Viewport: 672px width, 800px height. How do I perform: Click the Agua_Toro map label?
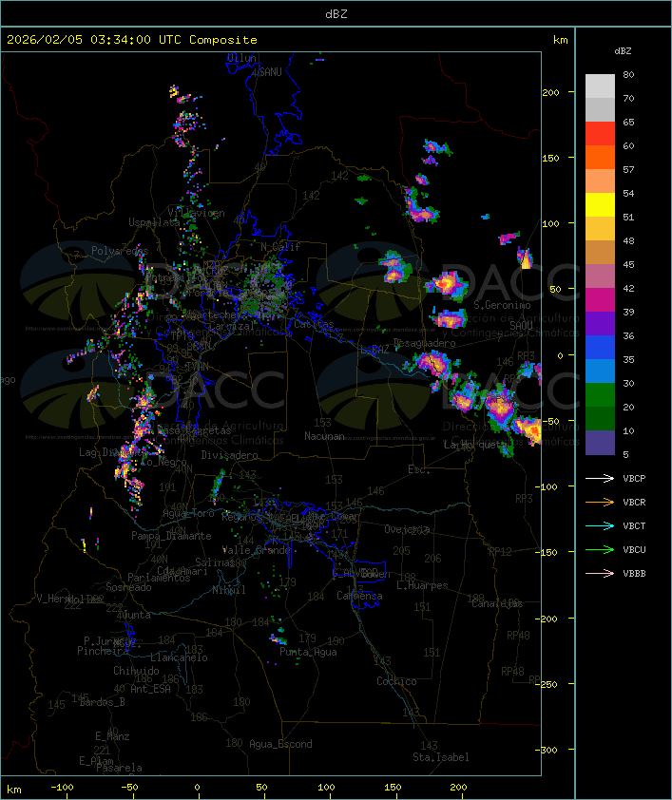coord(188,514)
